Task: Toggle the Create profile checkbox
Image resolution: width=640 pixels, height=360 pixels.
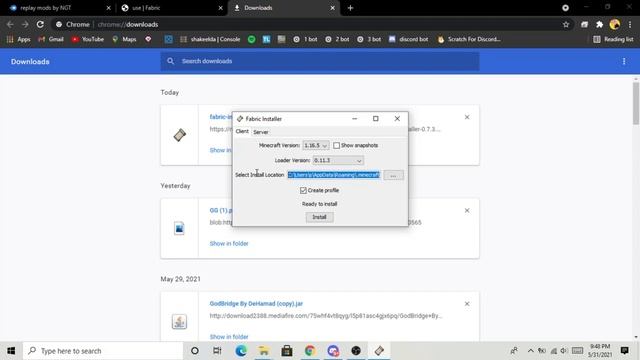Action: click(303, 190)
